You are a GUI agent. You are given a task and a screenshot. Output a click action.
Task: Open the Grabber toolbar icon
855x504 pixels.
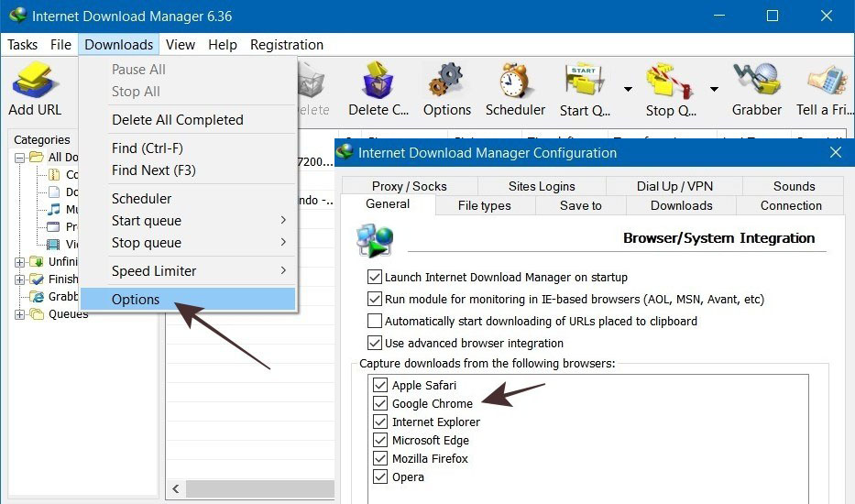point(756,80)
